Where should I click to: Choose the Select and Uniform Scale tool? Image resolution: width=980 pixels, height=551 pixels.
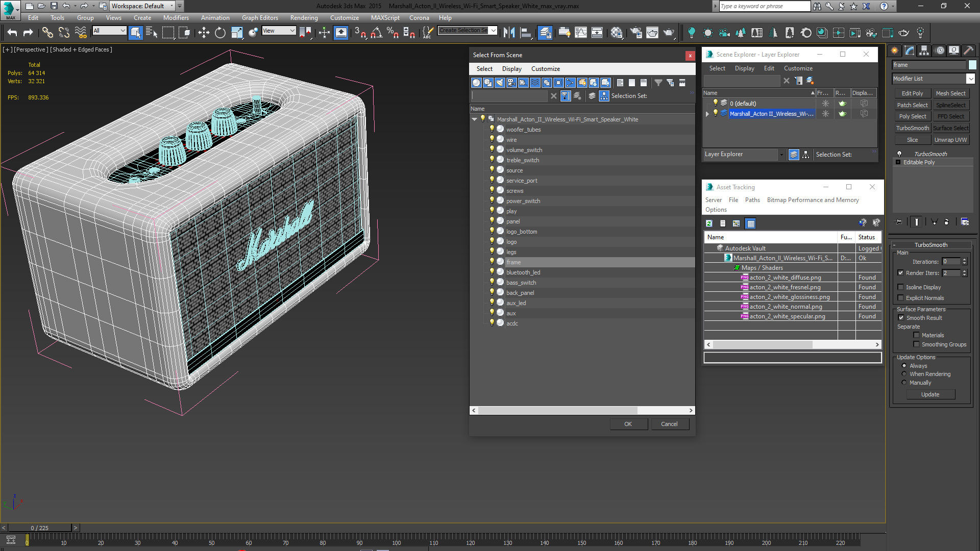237,33
